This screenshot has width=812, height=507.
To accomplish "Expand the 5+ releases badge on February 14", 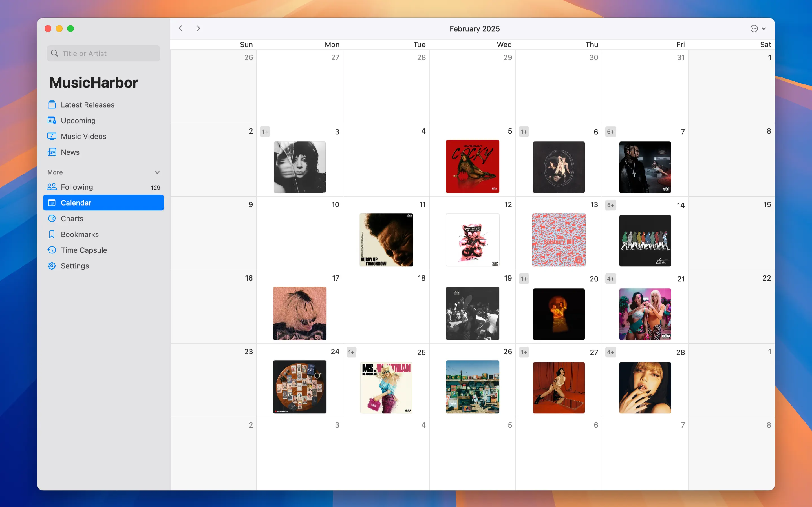I will (x=610, y=205).
